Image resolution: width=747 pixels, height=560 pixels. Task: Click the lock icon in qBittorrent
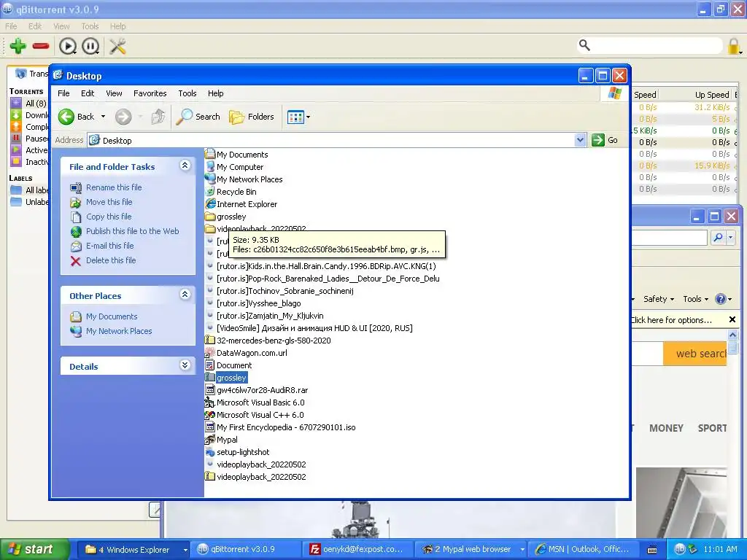point(734,46)
